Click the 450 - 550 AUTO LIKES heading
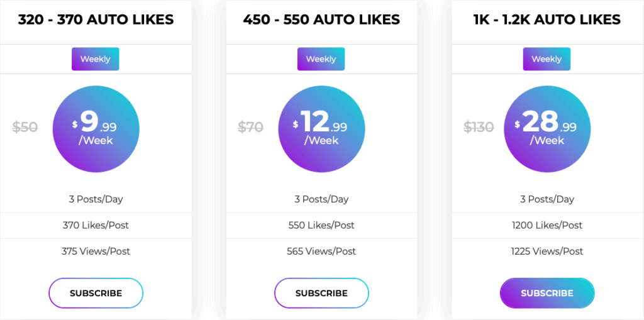 coord(321,19)
